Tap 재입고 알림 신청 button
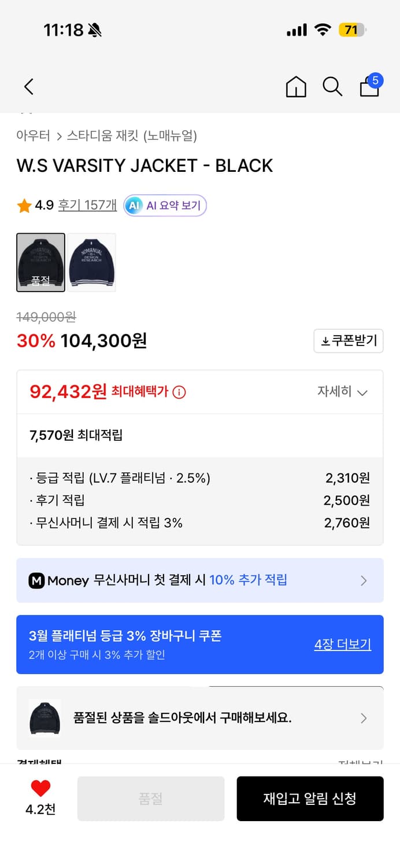400x868 pixels. coord(310,799)
